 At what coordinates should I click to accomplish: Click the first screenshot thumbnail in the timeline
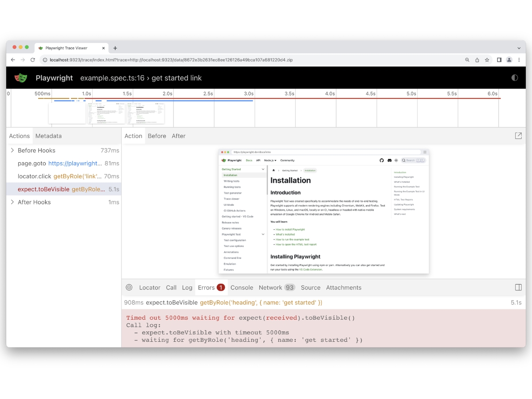[67, 113]
